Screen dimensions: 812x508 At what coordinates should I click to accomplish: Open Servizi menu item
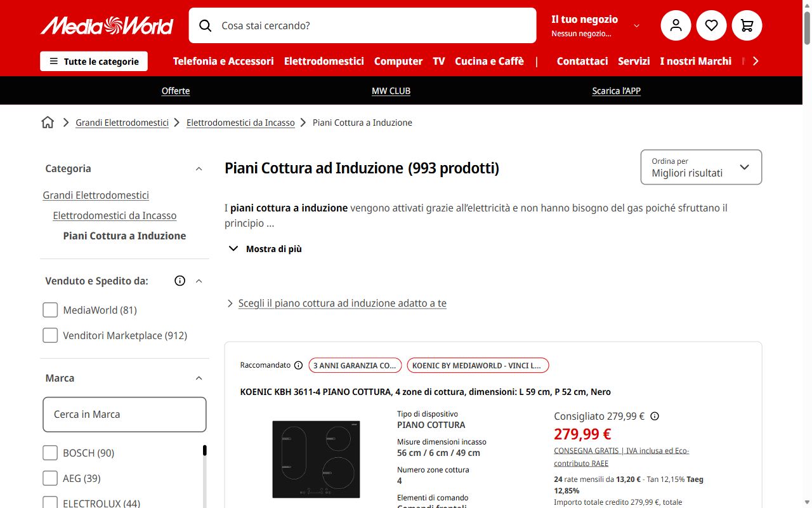634,61
